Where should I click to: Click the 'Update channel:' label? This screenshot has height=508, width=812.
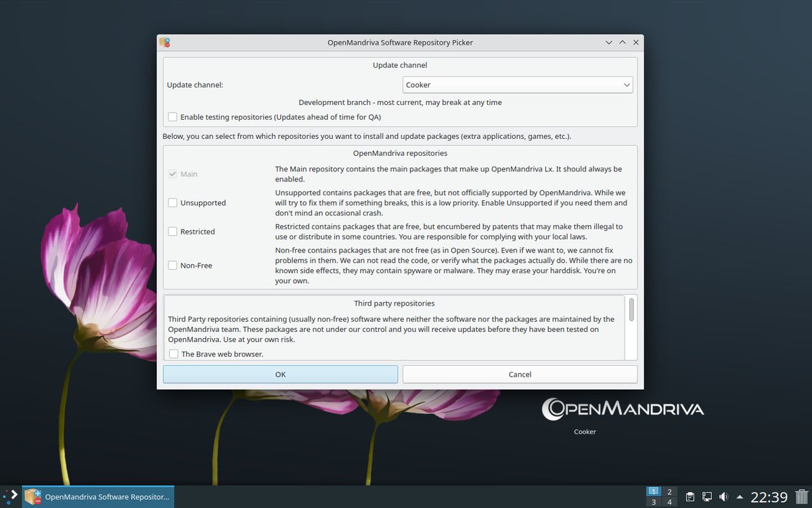[x=195, y=85]
